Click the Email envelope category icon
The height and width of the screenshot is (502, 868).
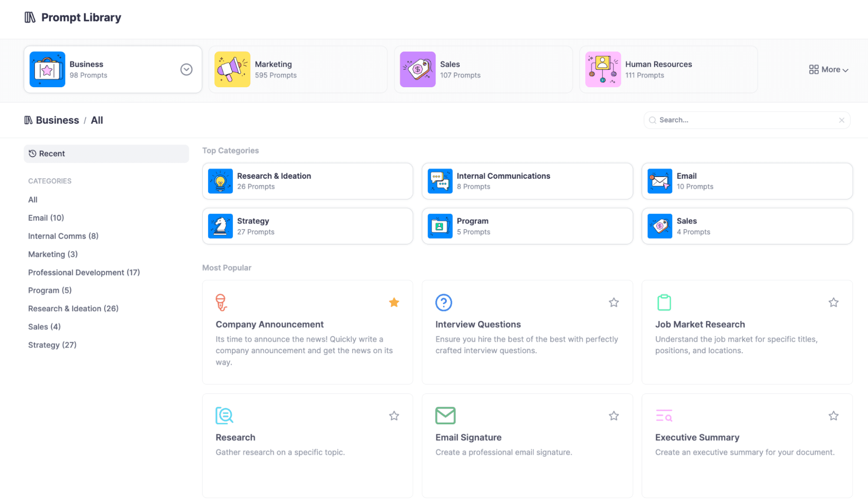point(660,181)
